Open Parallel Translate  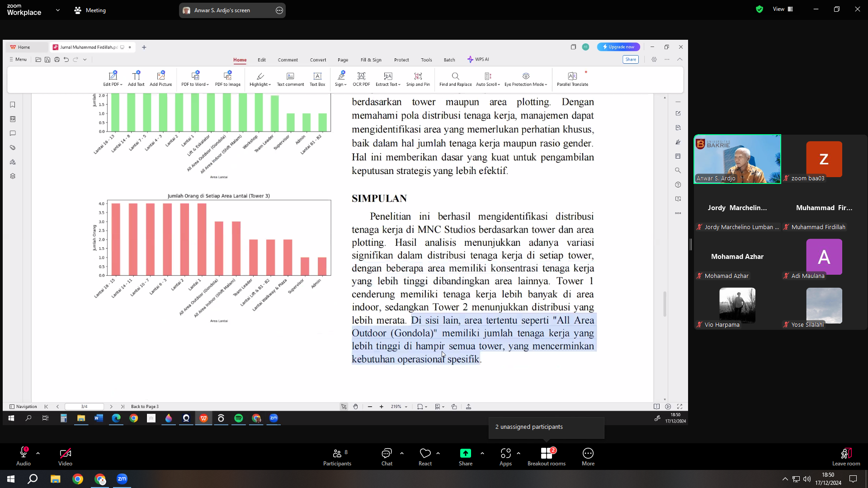coord(572,79)
